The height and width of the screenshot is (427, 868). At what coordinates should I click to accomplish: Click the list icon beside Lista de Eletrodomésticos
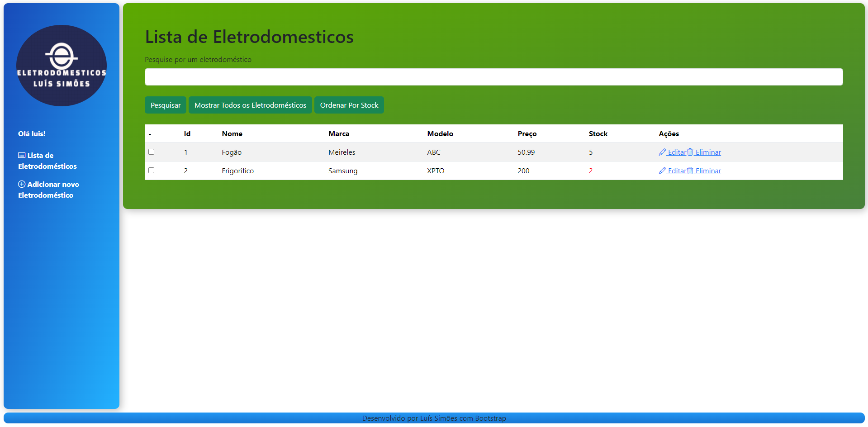(22, 156)
